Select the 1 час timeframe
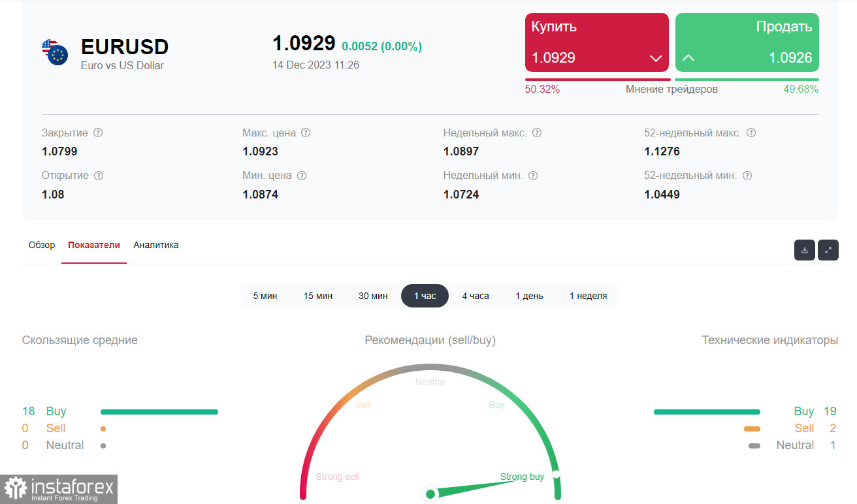 click(x=425, y=296)
